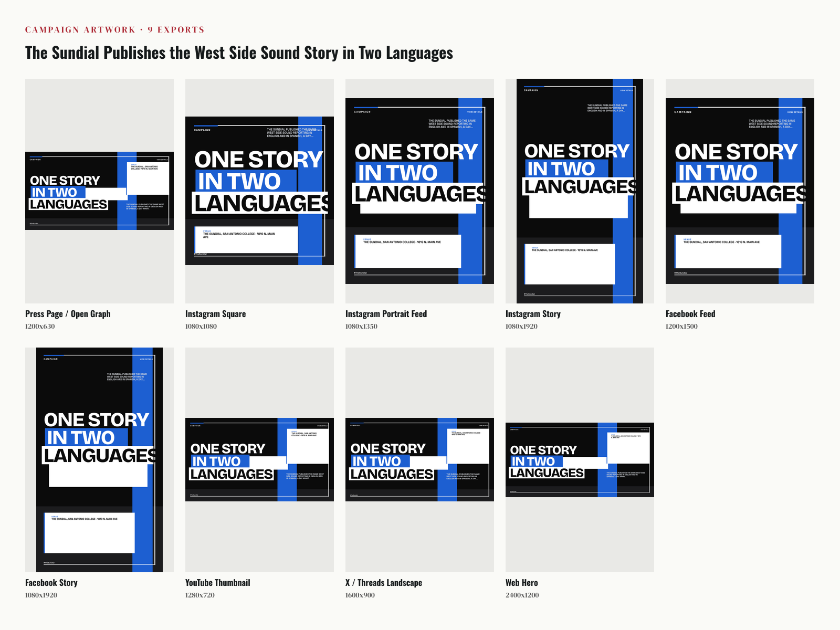Click the Campaign Artwork 9 Exports heading

115,29
